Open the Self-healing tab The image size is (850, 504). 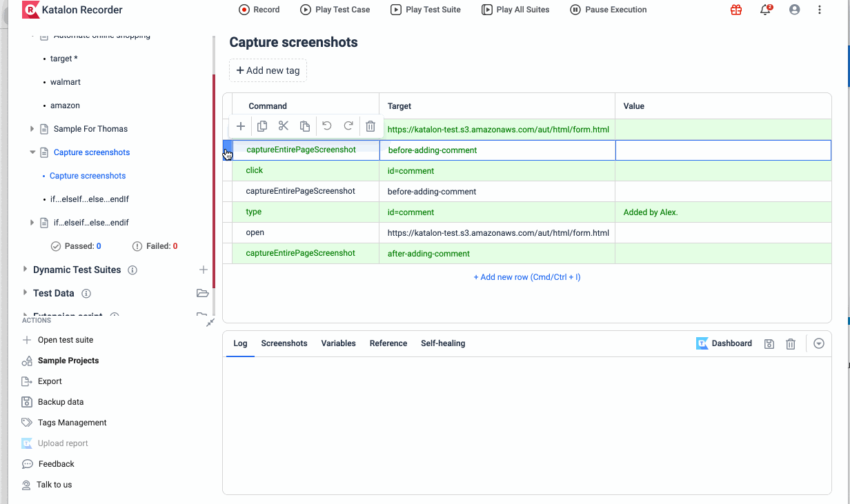tap(443, 343)
